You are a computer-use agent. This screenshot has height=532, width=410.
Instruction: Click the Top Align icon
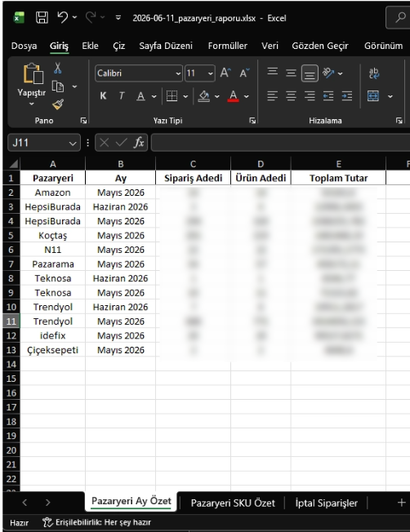273,73
